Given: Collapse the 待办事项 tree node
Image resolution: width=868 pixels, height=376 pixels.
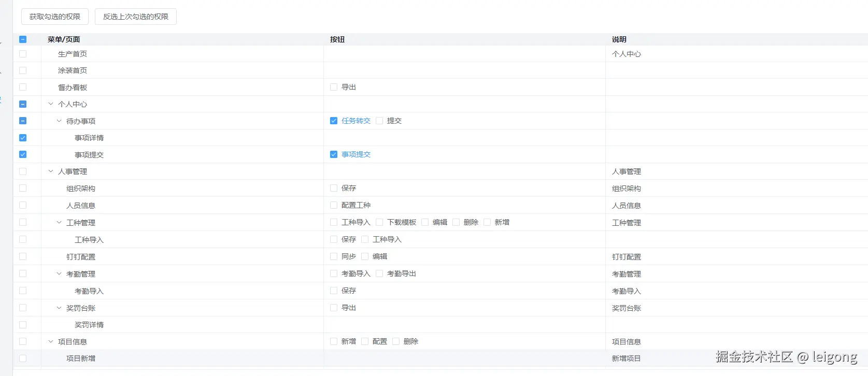Looking at the screenshot, I should click(59, 121).
